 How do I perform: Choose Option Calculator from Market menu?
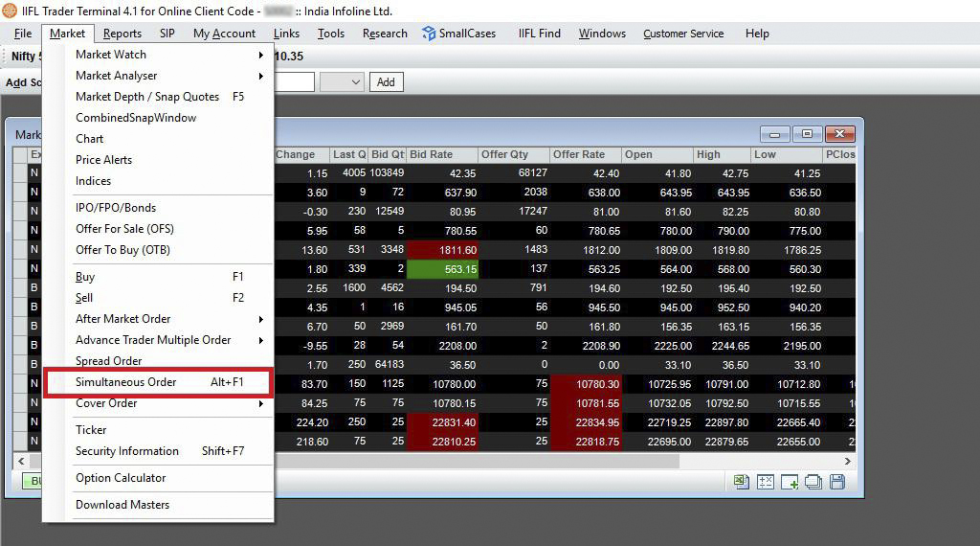click(x=121, y=478)
